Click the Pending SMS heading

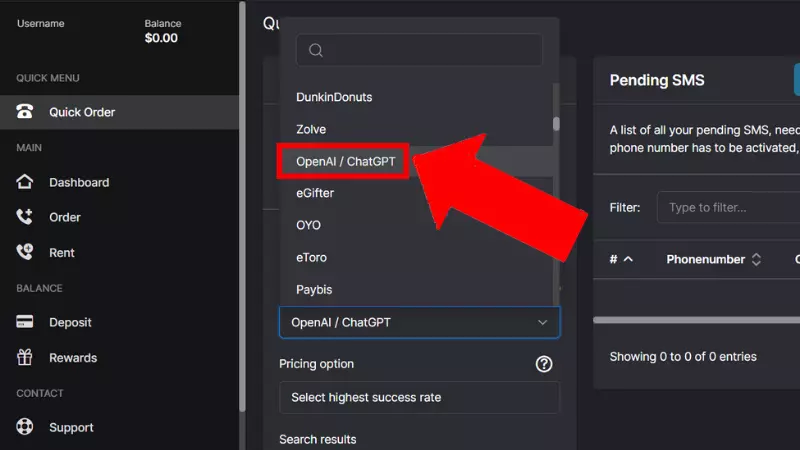[x=657, y=80]
